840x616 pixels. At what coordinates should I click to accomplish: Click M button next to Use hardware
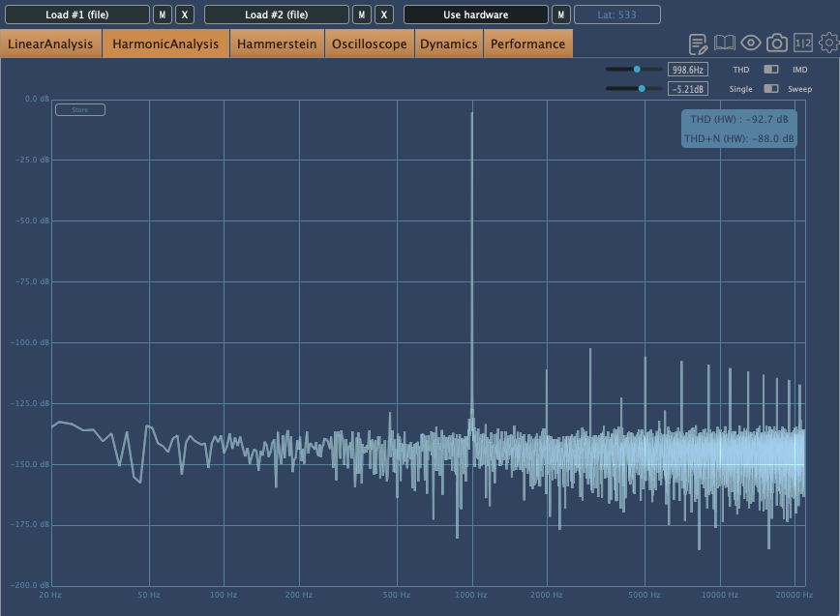click(x=560, y=15)
